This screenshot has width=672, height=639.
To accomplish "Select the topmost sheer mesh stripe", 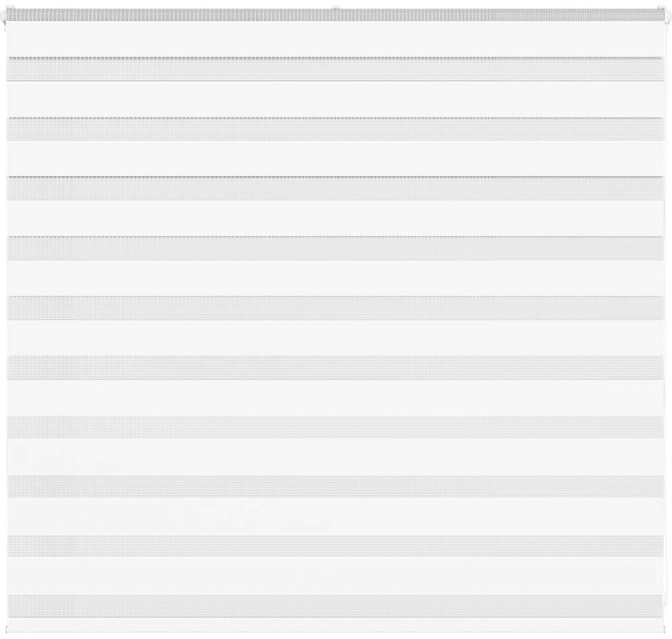I will point(335,69).
